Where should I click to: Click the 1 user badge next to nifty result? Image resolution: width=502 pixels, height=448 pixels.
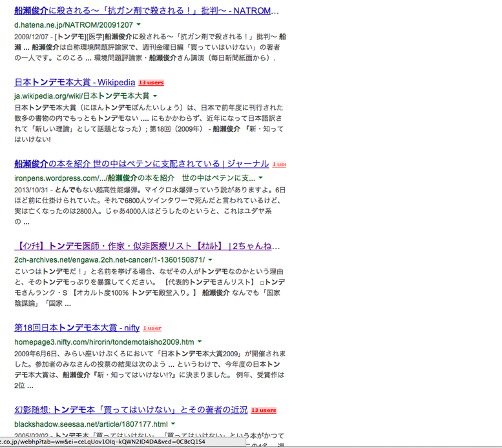tap(152, 328)
